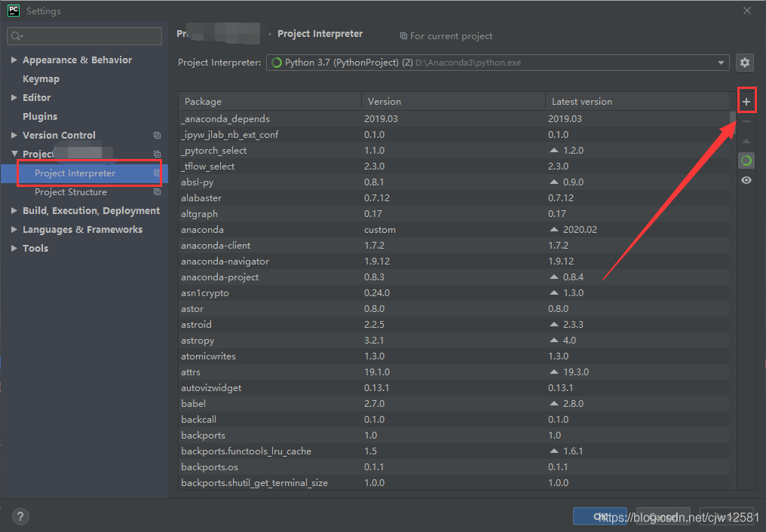The width and height of the screenshot is (766, 532).
Task: Click version 19.1.0 of attrs
Action: click(x=377, y=372)
